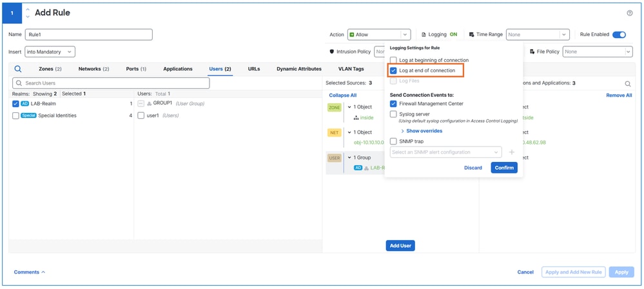Enable the Syslog server checkbox
Screen dimensions: 644x289
[x=393, y=114]
